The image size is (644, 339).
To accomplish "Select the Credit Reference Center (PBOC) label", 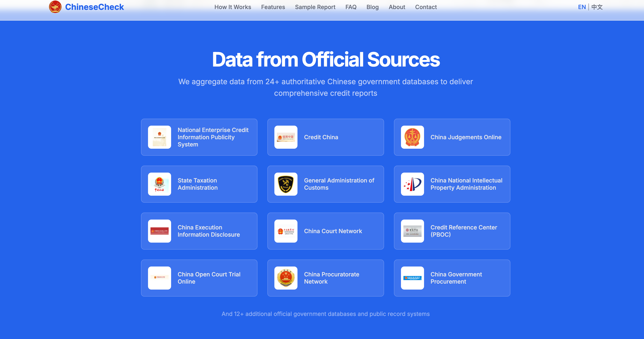I will [x=464, y=231].
